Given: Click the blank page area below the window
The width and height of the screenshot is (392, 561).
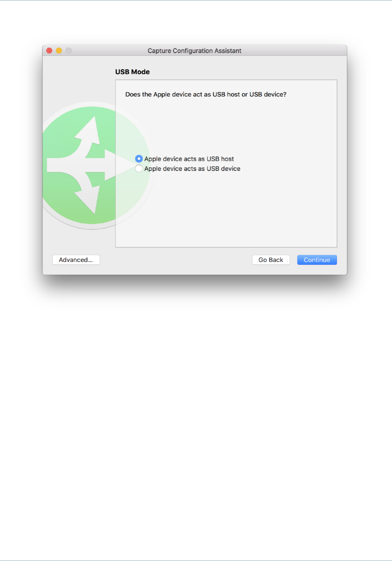Looking at the screenshot, I should pyautogui.click(x=196, y=419).
